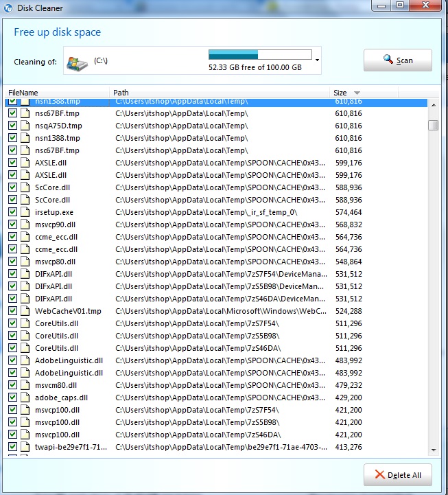Screen dimensions: 448x495
Task: Start a scan with the Scan button
Action: (398, 60)
